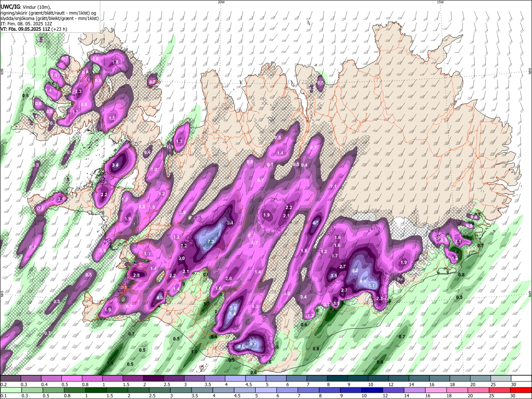Click the snow scale swatch between 8 and 9

coord(337,379)
